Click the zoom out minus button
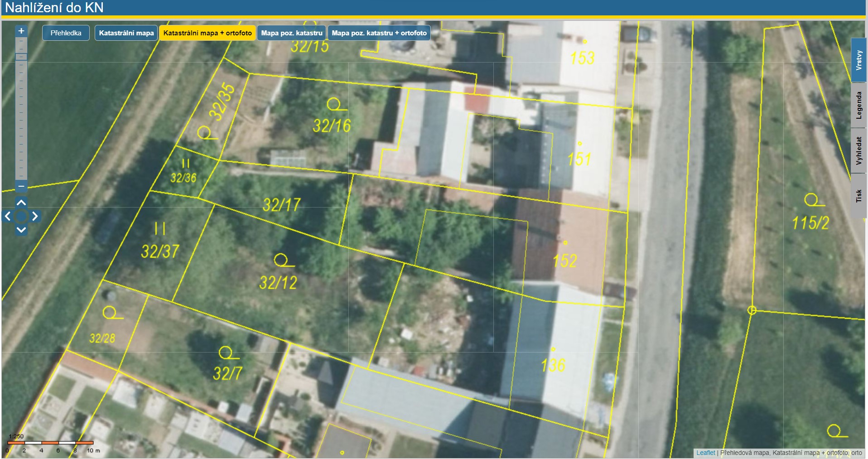This screenshot has height=459, width=868. pyautogui.click(x=21, y=186)
